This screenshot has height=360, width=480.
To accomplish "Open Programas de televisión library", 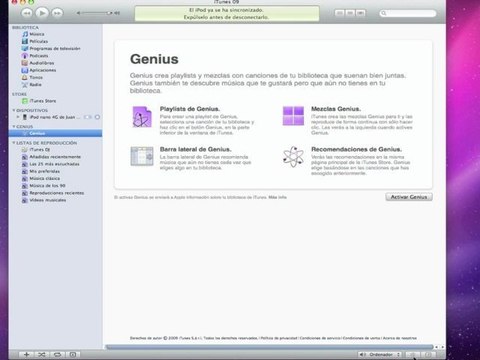I will (x=51, y=49).
